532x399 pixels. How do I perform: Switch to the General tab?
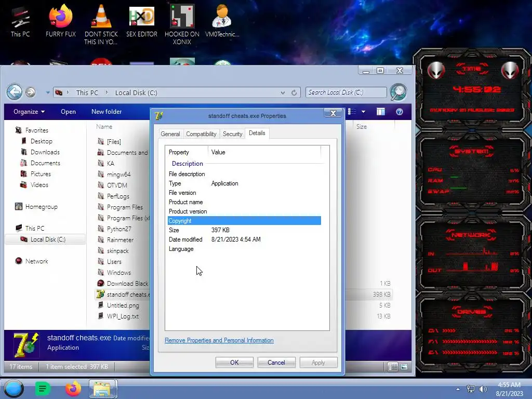pyautogui.click(x=170, y=134)
